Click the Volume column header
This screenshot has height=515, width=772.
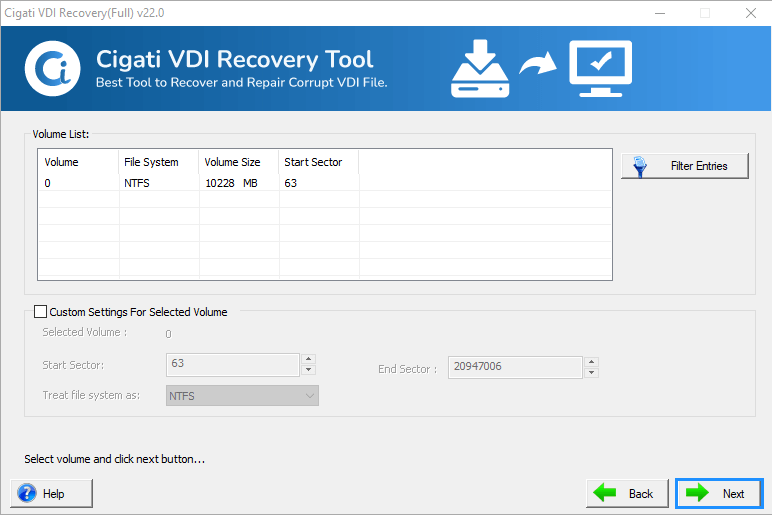point(78,162)
